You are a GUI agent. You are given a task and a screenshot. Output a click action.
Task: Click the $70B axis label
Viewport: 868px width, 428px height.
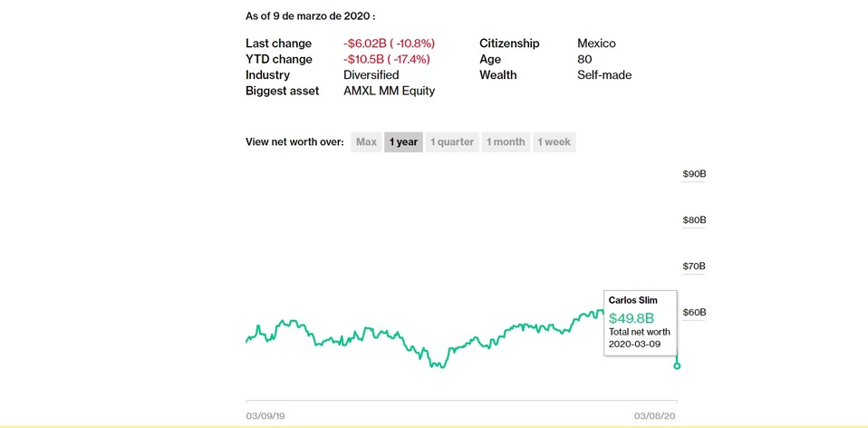[x=694, y=267]
